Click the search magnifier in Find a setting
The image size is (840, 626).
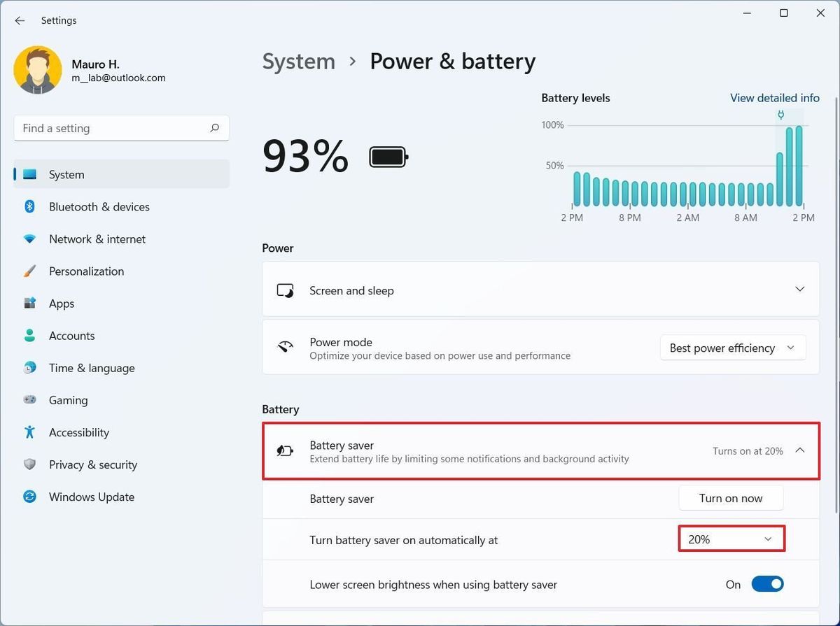click(215, 128)
